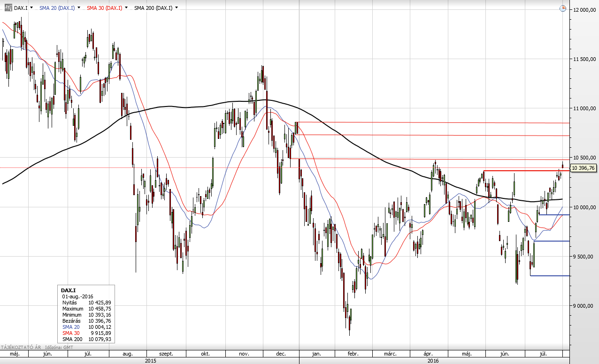Select the lowest blue horizontal support line
The image size is (599, 364).
(550, 276)
